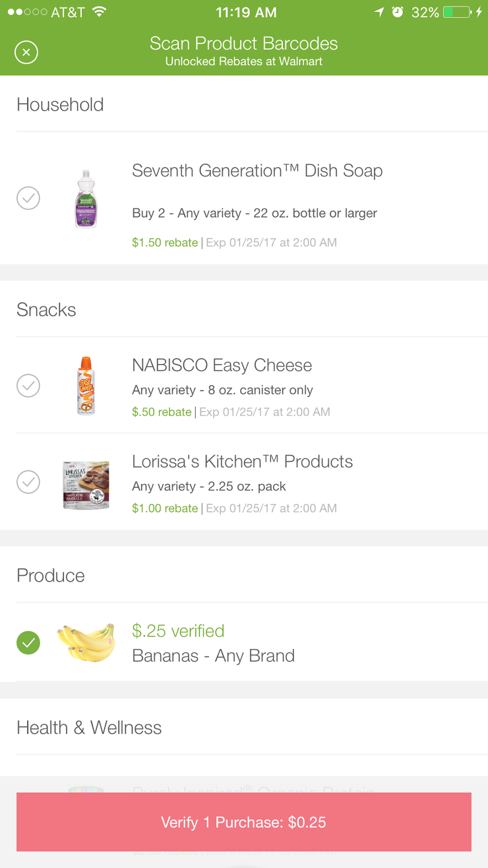Check the Lorissa's Kitchen Products checkmark
The height and width of the screenshot is (868, 488).
[28, 482]
